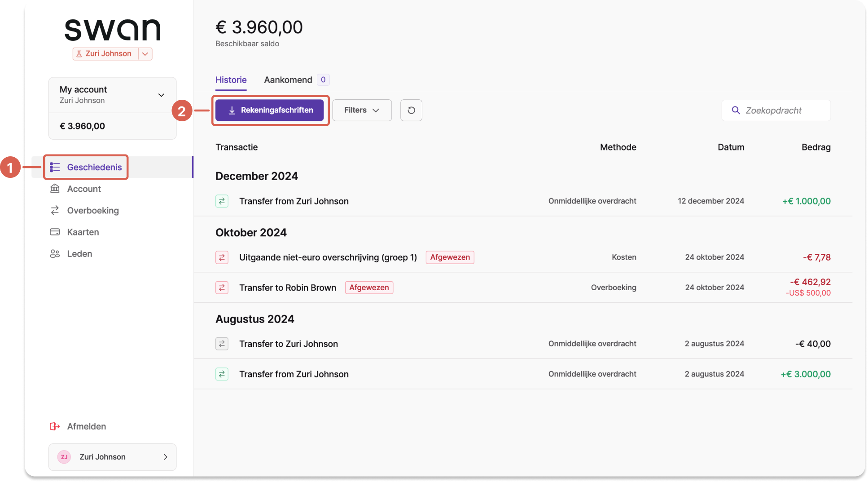Expand the My account selector chevron
Screen dimensions: 868x482
(x=161, y=95)
